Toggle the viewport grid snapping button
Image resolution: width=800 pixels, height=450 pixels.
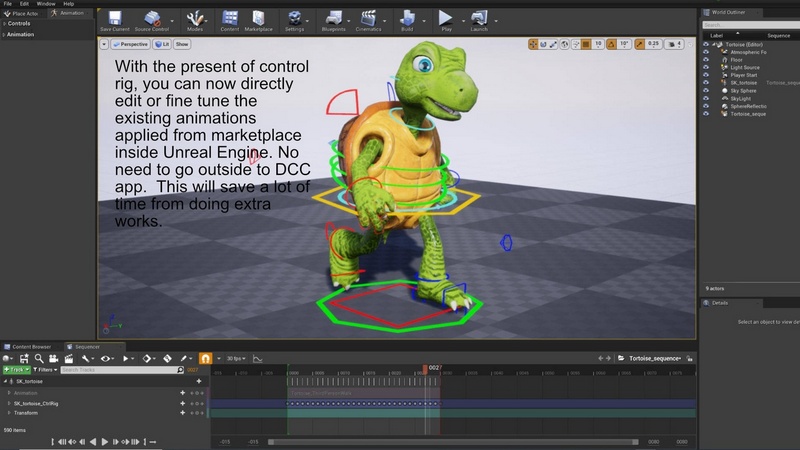[x=585, y=44]
